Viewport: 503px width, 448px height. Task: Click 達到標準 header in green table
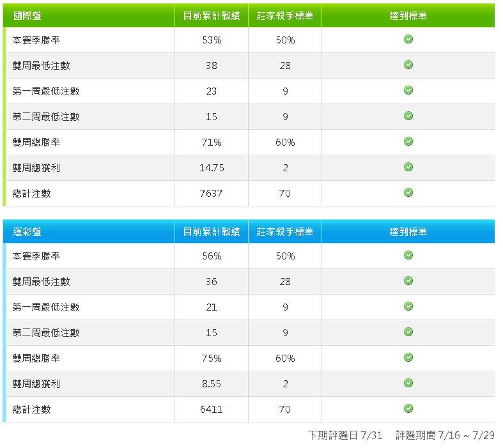(408, 16)
